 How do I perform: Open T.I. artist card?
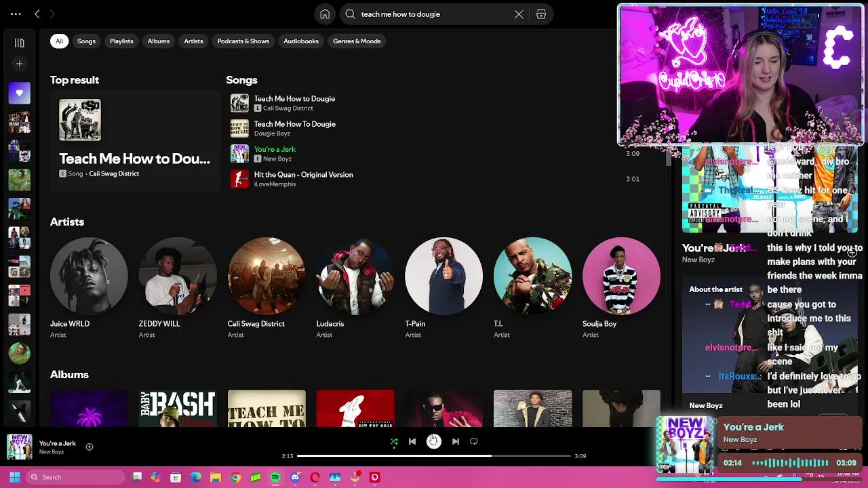click(x=533, y=288)
